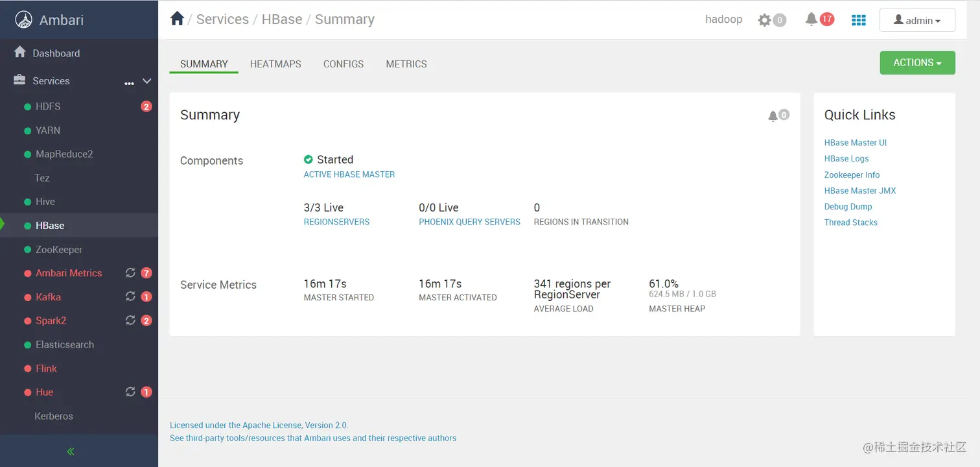This screenshot has width=980, height=467.
Task: Open ACTIVE HBASE MASTER link
Action: tap(349, 174)
